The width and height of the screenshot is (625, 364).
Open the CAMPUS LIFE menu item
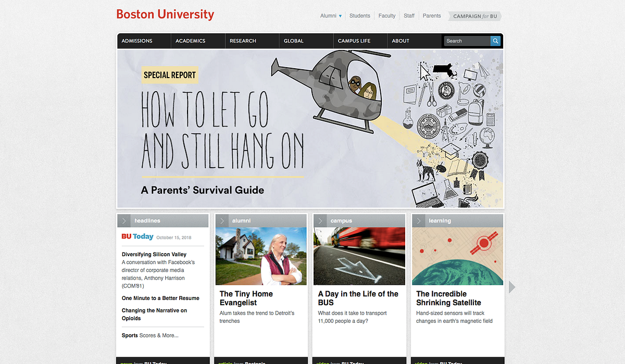click(x=354, y=41)
